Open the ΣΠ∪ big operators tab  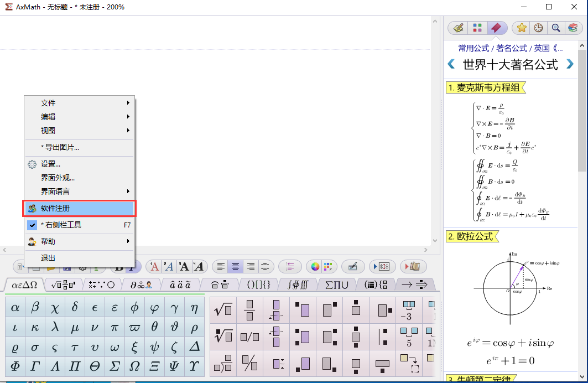(x=337, y=285)
